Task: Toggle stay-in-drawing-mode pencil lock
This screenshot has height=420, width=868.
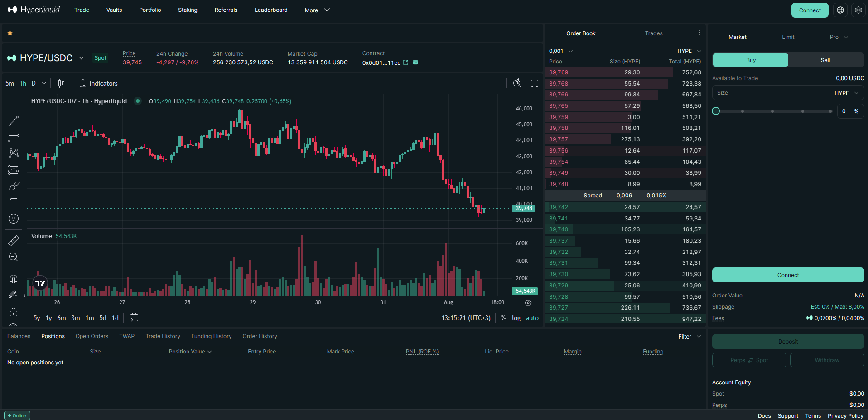Action: [x=14, y=296]
